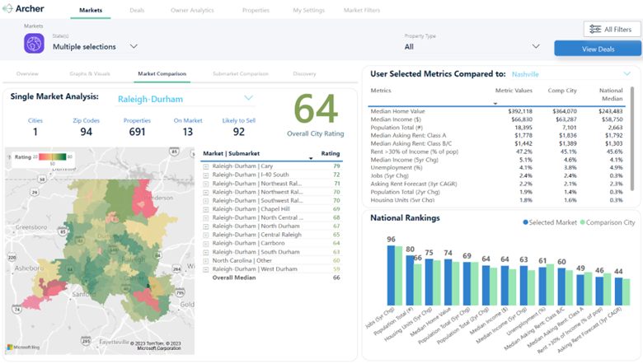Expand the North Carolina | Other row
The height and width of the screenshot is (364, 643).
click(206, 261)
